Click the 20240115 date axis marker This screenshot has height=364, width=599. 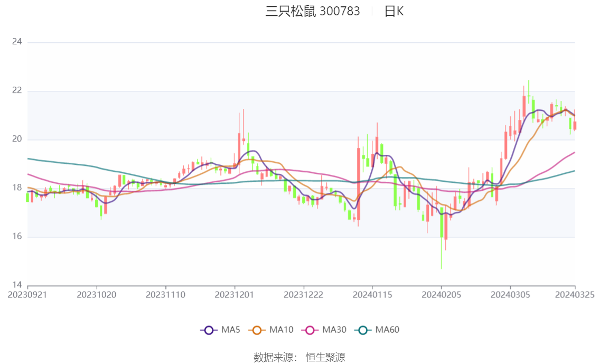tap(372, 295)
